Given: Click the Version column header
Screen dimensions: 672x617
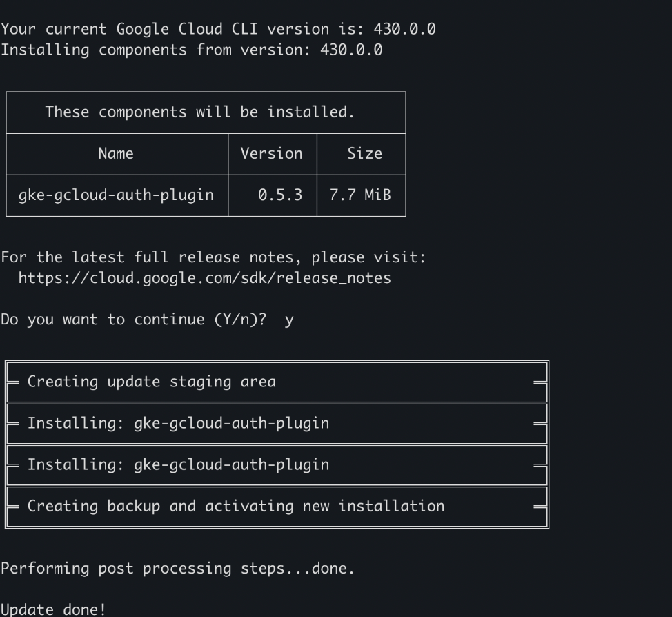Looking at the screenshot, I should [271, 153].
